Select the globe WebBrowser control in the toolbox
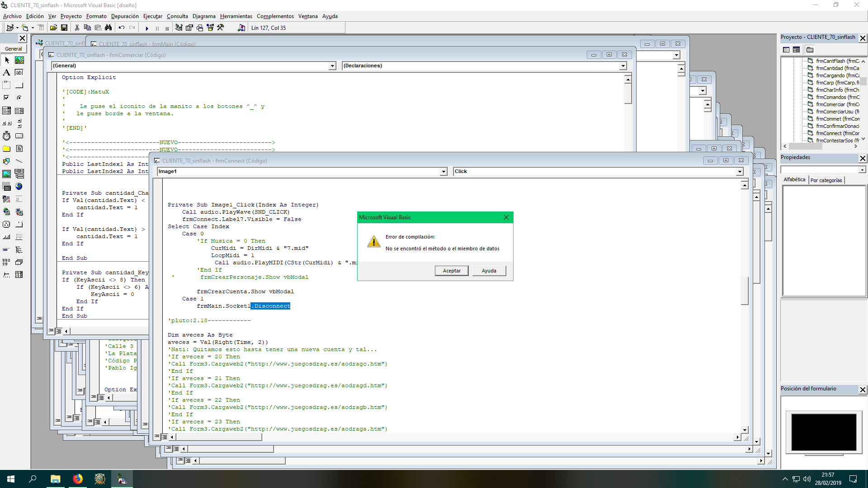Viewport: 868px width, 488px height. pyautogui.click(x=19, y=187)
